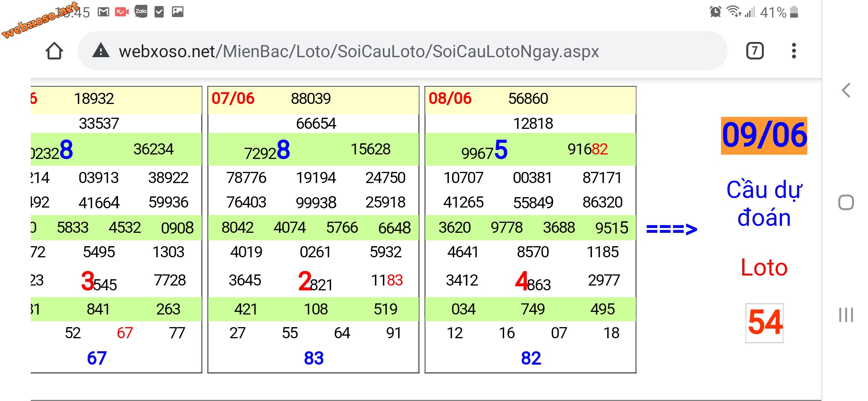
Task: Click the predicted Loto number 54
Action: (x=765, y=323)
